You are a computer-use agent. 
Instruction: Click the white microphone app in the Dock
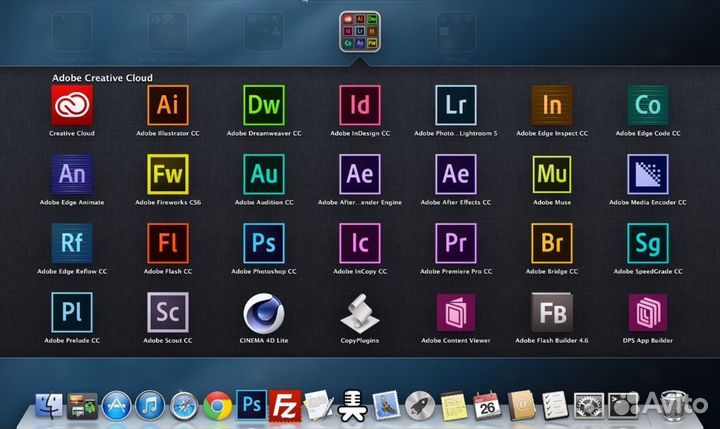click(353, 406)
